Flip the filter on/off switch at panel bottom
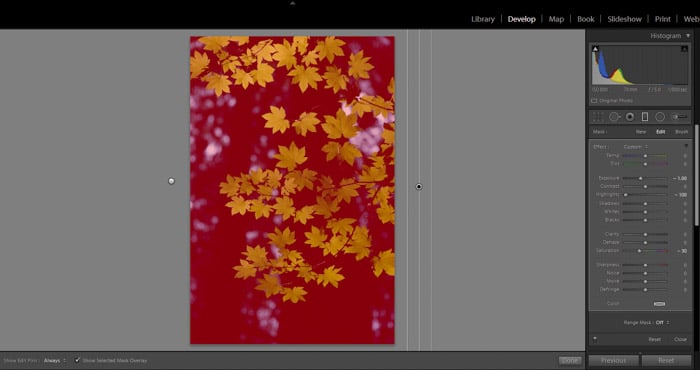Viewport: 700px width, 370px height. [x=595, y=339]
